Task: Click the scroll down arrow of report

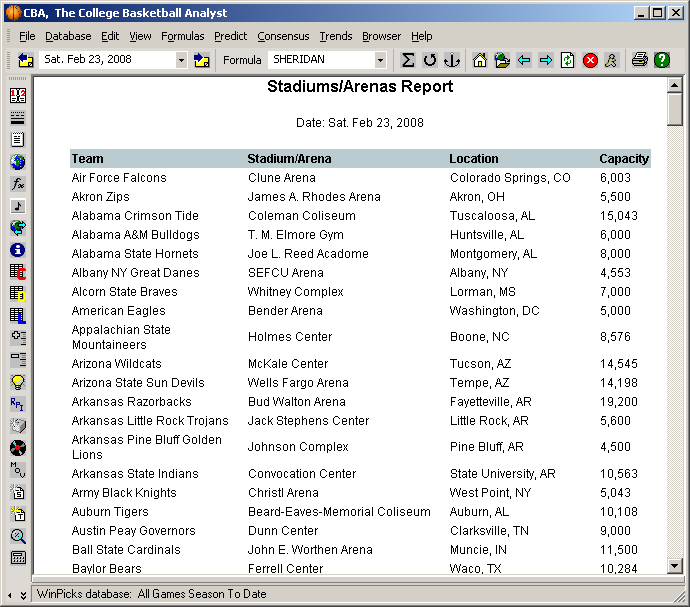Action: coord(674,565)
